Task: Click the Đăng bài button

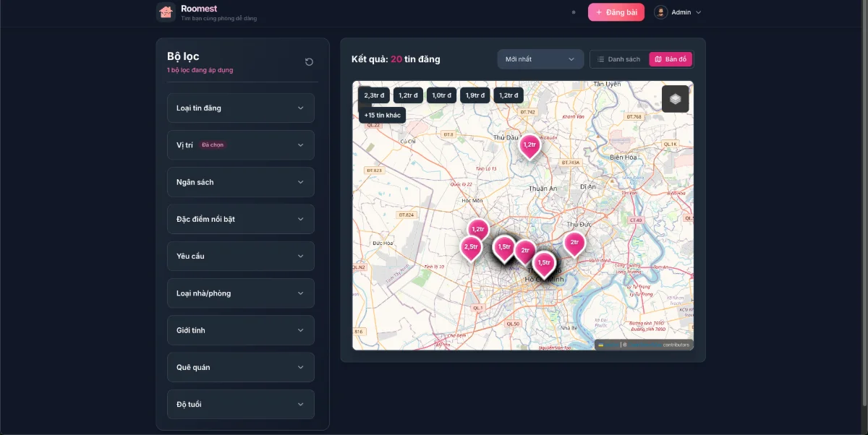Action: tap(616, 12)
